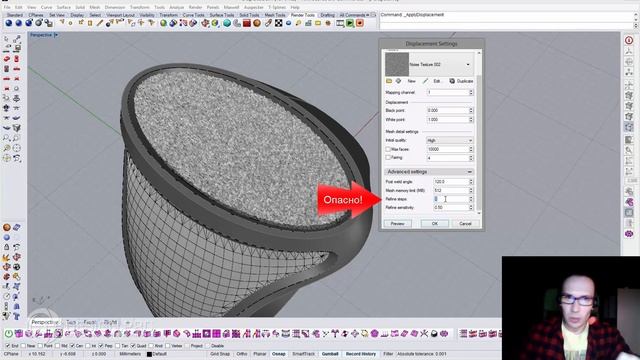Click OK in Displacement Settings

click(435, 224)
